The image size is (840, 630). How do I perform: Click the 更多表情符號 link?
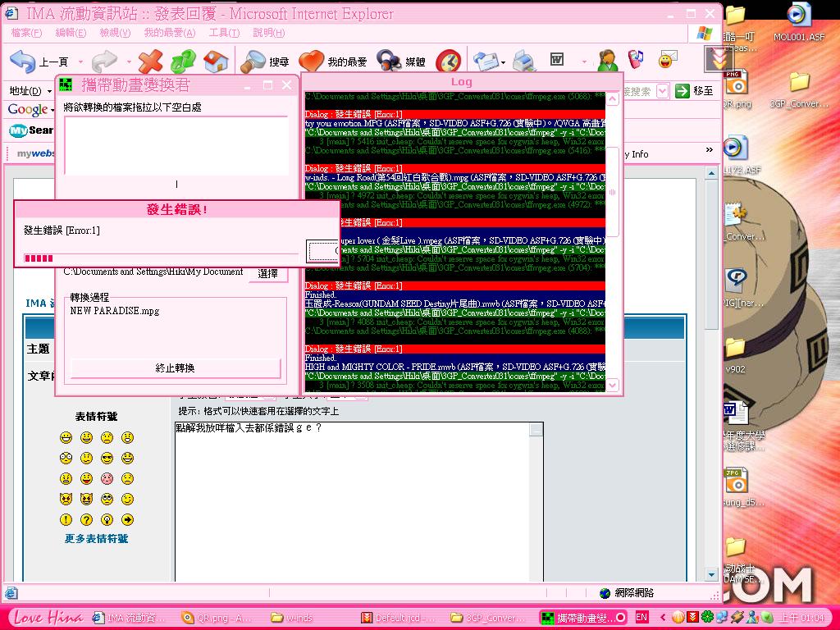tap(97, 539)
